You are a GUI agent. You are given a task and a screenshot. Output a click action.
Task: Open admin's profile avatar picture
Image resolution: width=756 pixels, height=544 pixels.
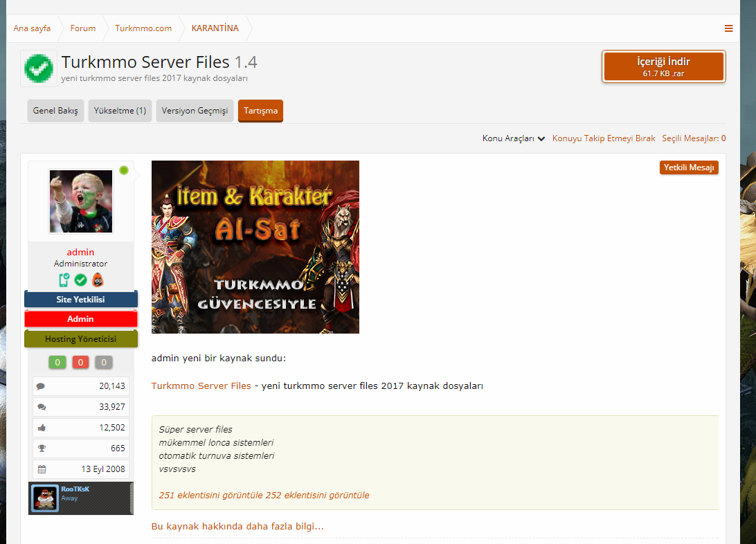point(81,201)
